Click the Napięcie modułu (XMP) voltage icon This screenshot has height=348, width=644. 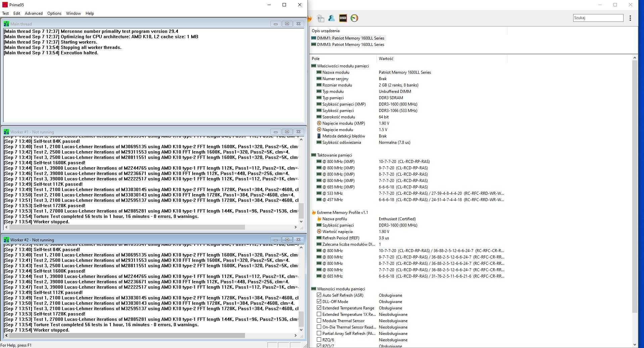point(319,123)
